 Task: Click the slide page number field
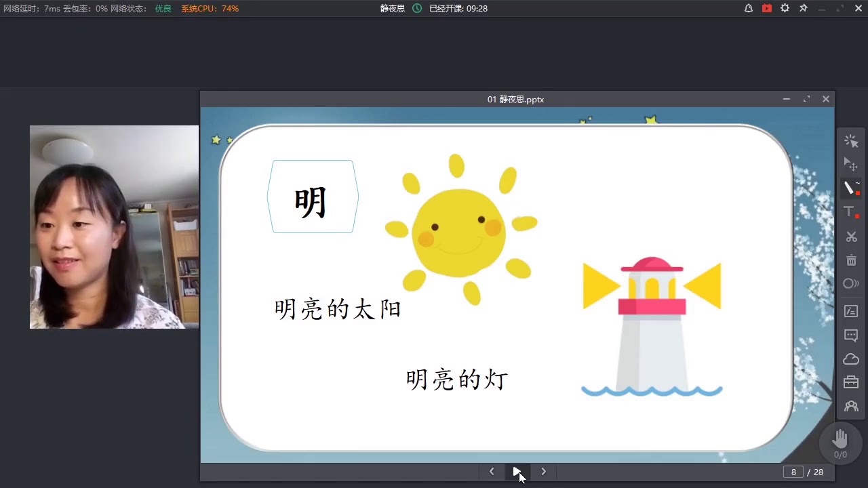coord(793,472)
